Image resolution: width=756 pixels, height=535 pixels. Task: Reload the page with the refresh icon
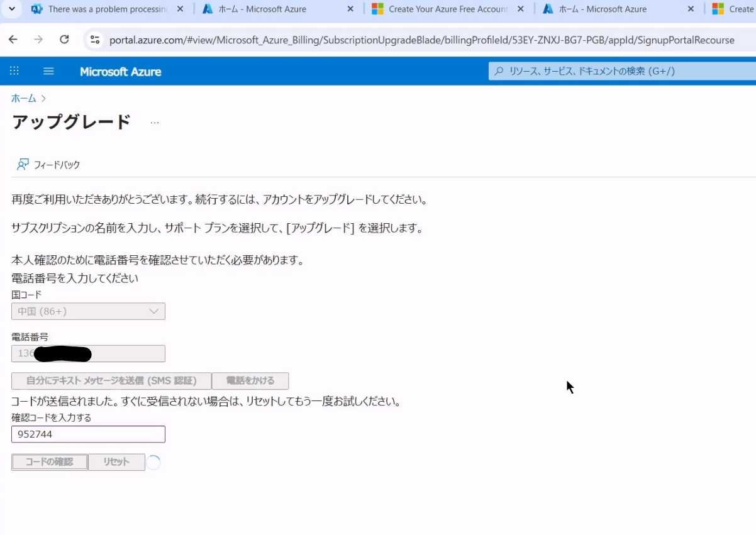64,40
